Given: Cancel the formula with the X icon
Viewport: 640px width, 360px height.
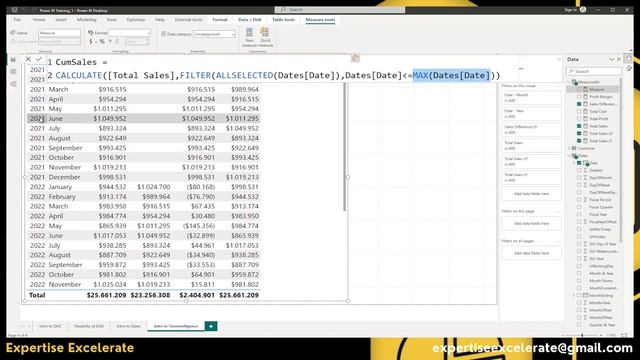Looking at the screenshot, I should (28, 59).
